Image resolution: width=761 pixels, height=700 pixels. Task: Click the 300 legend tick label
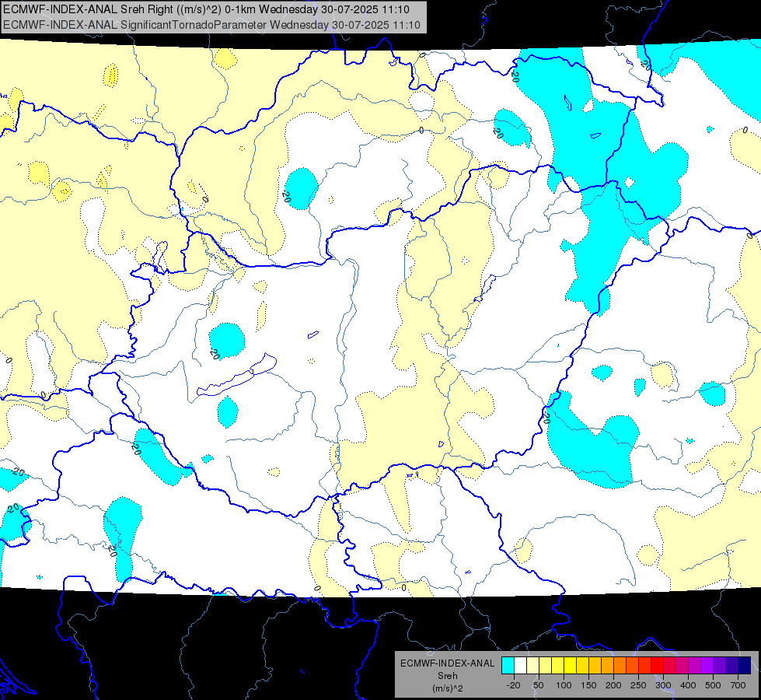tap(663, 685)
